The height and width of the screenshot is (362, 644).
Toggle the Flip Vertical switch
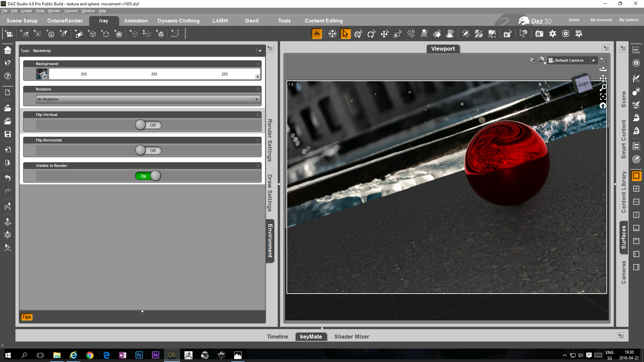point(148,125)
